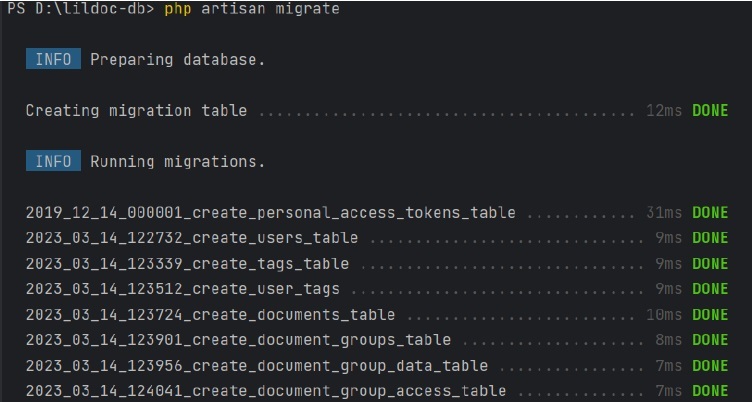Viewport: 752px width, 402px height.
Task: Click the INFO badge beside 'Running migrations'
Action: pyautogui.click(x=53, y=161)
